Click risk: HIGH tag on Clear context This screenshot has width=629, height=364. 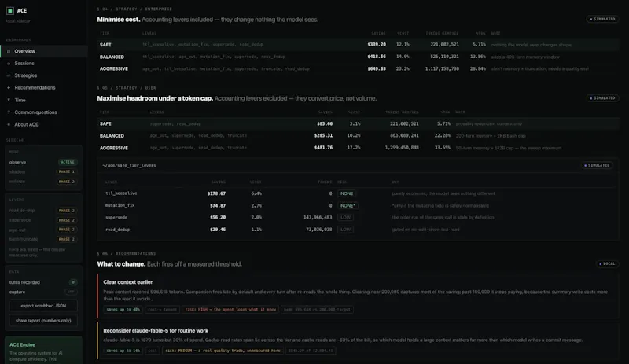pyautogui.click(x=230, y=310)
